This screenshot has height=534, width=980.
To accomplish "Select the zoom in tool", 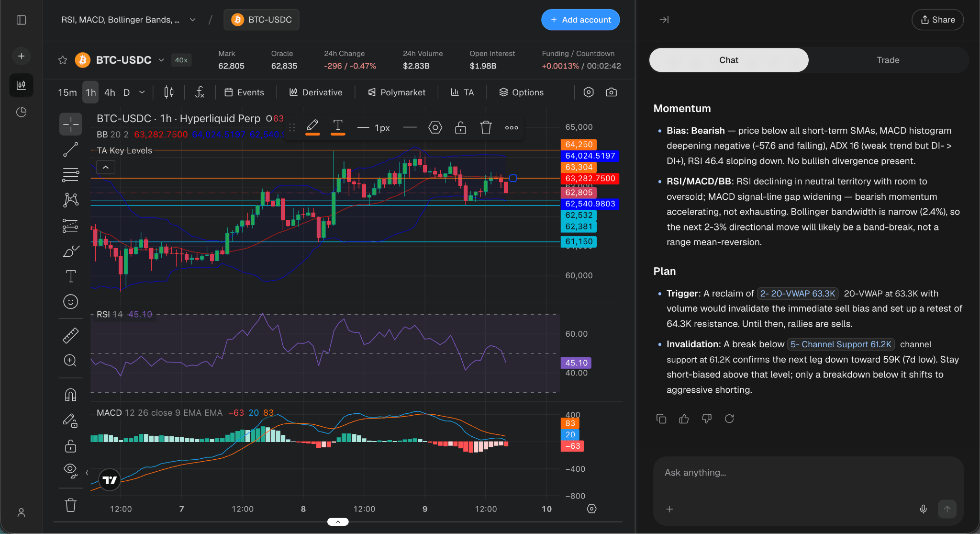I will coord(71,361).
